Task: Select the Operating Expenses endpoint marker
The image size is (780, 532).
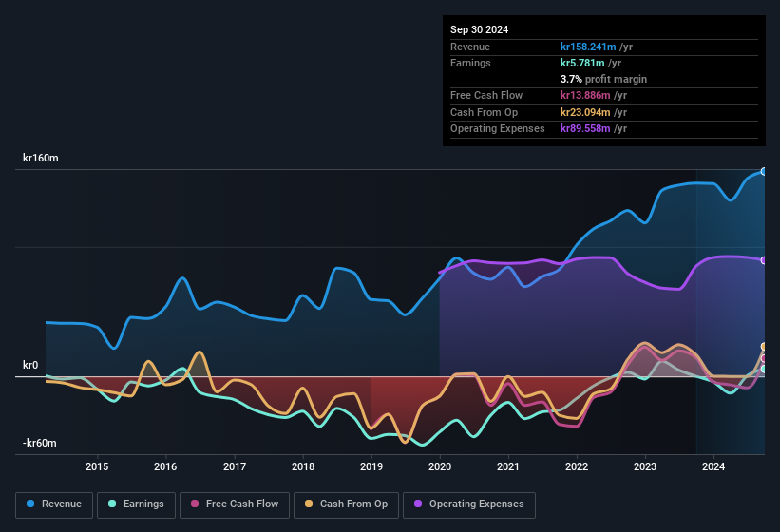Action: 764,260
